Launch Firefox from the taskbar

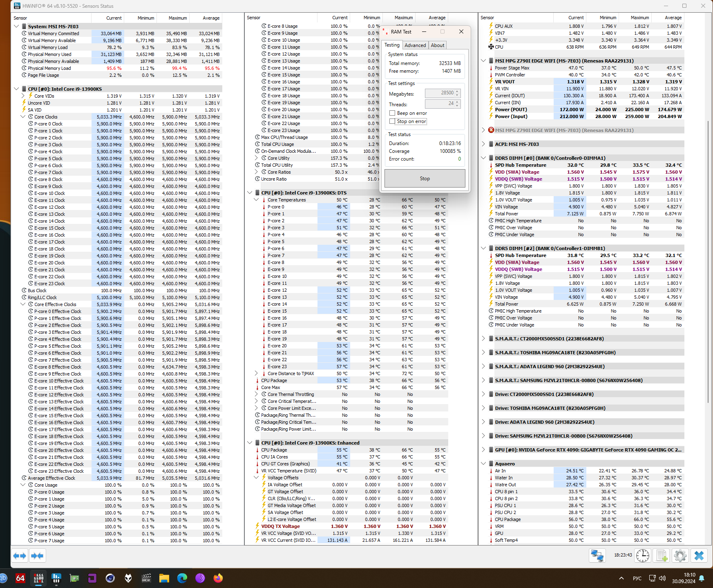[218, 578]
